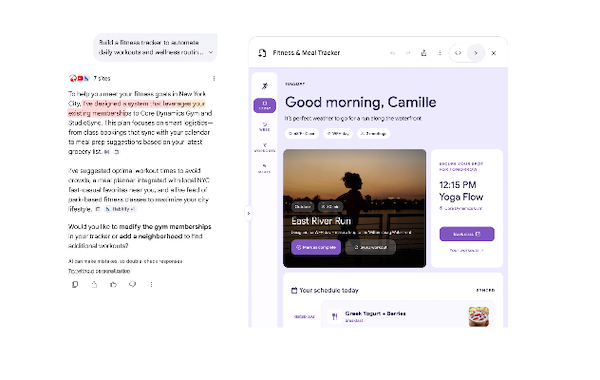Click the purple Book class button
600x380 pixels.
467,234
